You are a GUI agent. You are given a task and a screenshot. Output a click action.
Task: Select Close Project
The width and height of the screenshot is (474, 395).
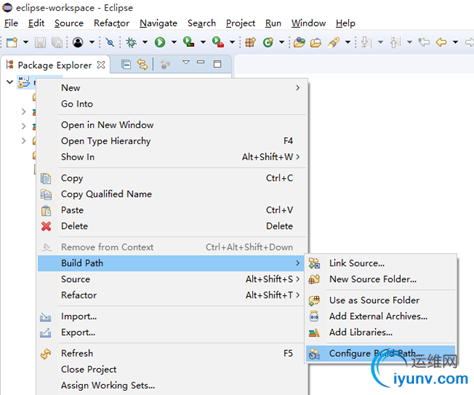[x=172, y=369]
